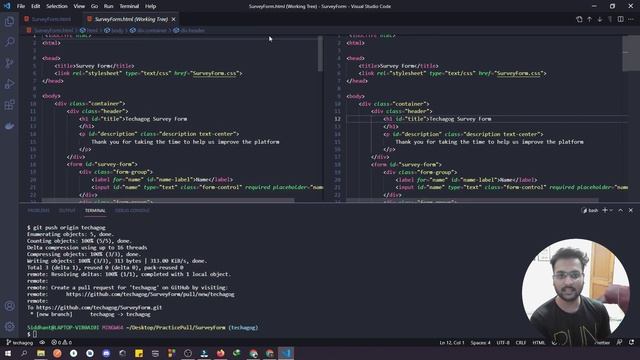Click the eye watch icon in status bar

(x=42, y=342)
